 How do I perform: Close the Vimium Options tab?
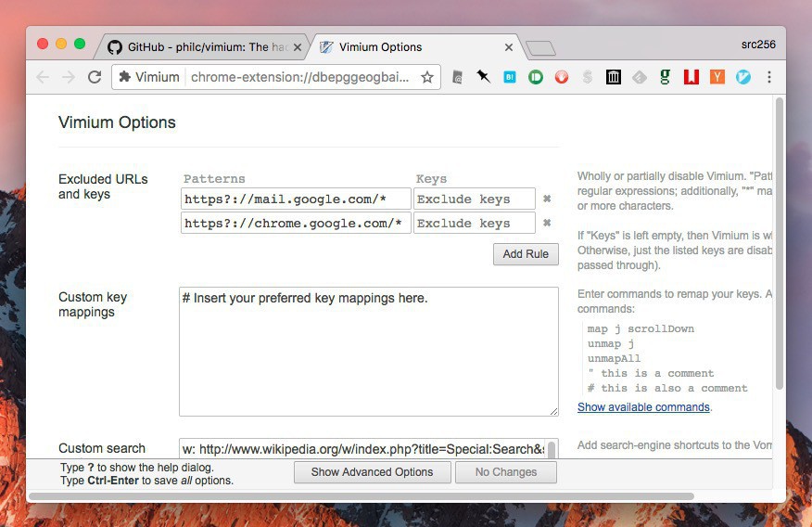[x=509, y=47]
